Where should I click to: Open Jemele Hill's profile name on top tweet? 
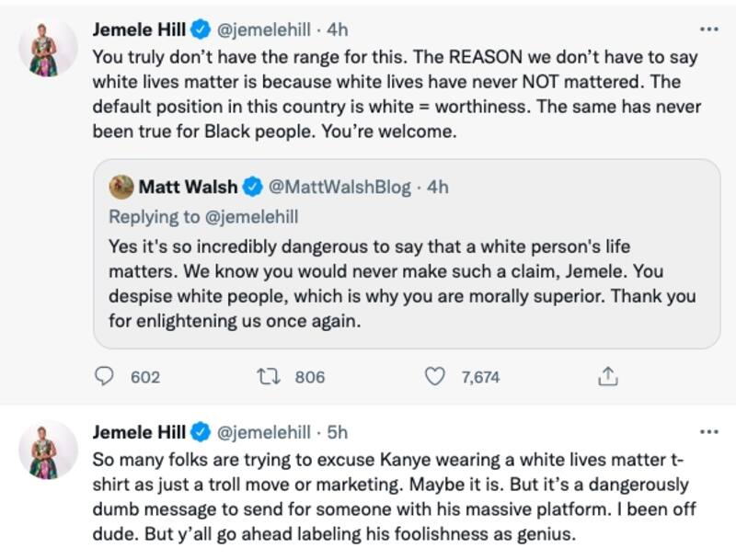pyautogui.click(x=139, y=30)
